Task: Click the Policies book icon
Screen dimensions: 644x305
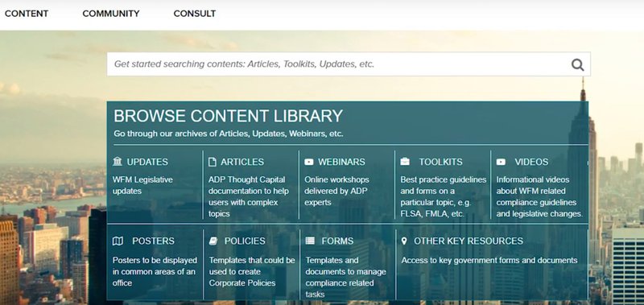Action: pos(213,241)
